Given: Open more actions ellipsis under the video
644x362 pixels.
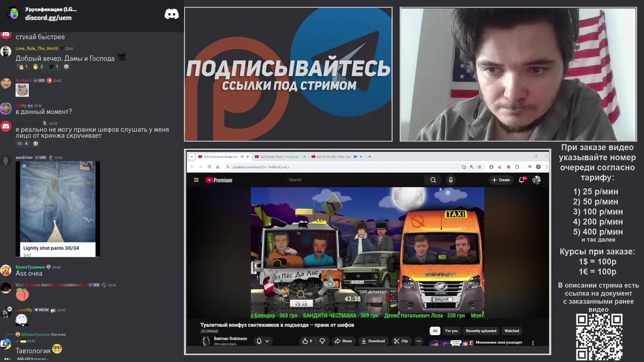Looking at the screenshot, I should click(x=419, y=341).
